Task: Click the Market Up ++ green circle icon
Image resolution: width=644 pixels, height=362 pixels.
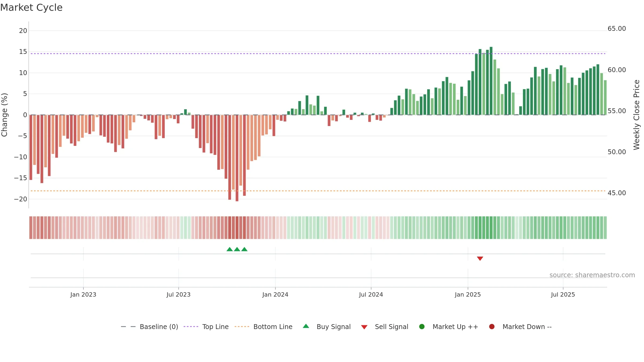Action: tap(422, 327)
